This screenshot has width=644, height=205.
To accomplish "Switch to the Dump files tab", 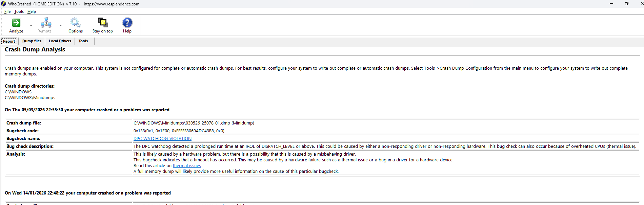I will (32, 41).
